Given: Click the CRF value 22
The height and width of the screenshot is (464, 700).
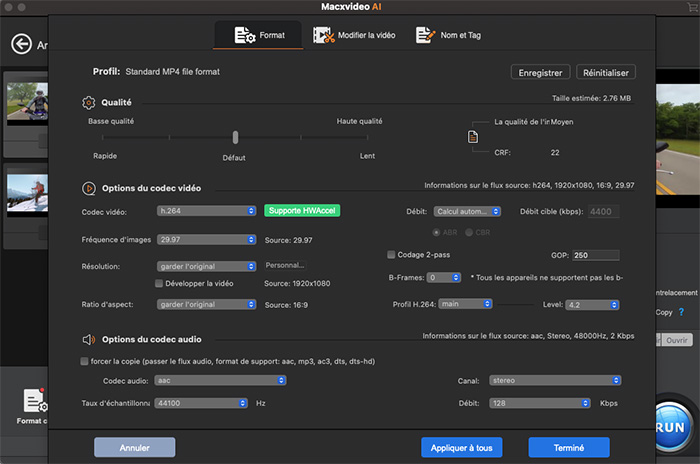Looking at the screenshot, I should coord(554,153).
